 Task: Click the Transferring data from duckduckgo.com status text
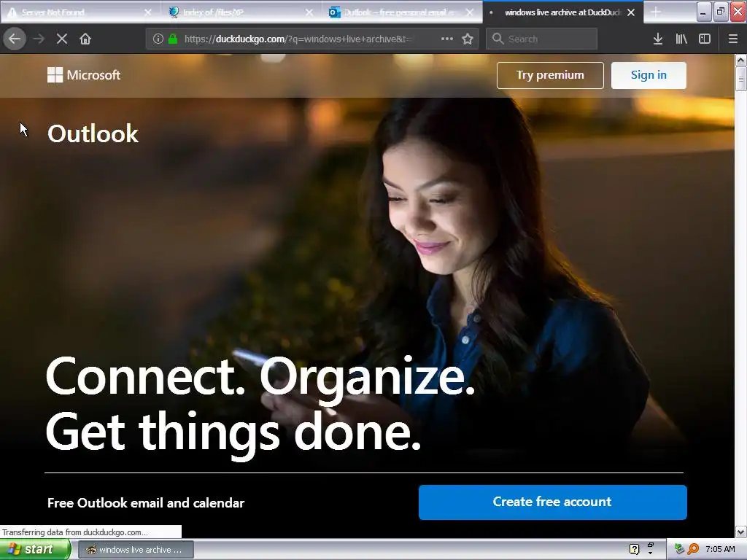click(75, 532)
